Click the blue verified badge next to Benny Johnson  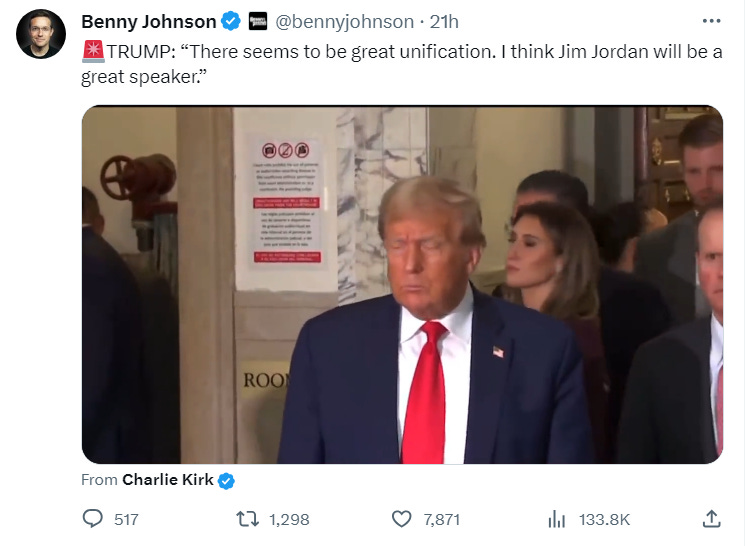pyautogui.click(x=231, y=21)
